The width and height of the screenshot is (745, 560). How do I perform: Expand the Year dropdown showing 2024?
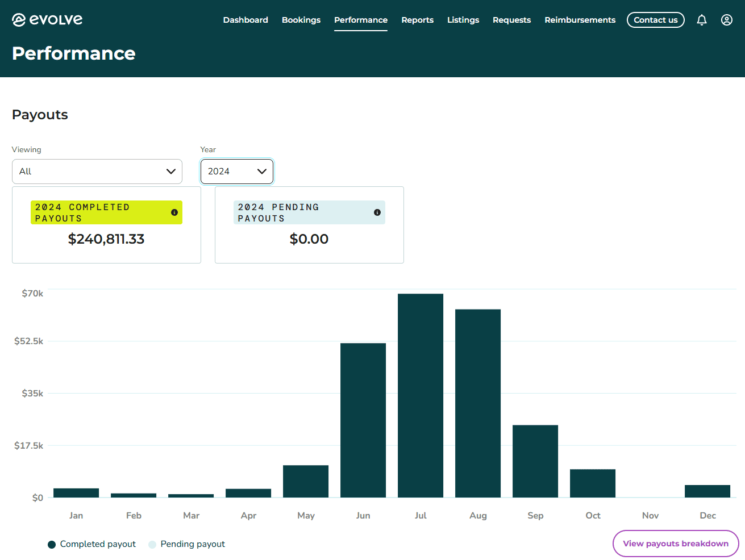coord(237,172)
